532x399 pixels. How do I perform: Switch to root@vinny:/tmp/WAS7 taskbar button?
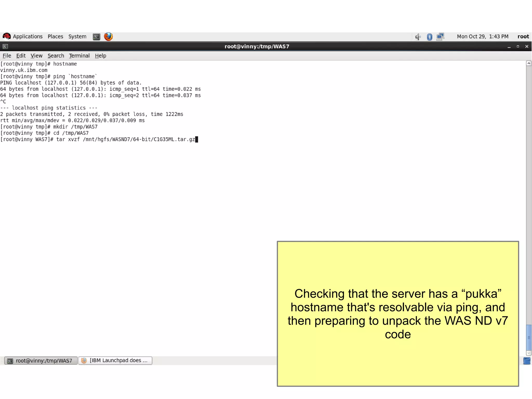pos(41,361)
